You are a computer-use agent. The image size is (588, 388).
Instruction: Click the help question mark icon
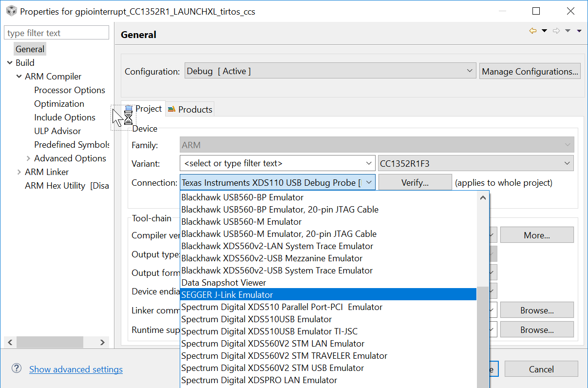[x=17, y=369]
